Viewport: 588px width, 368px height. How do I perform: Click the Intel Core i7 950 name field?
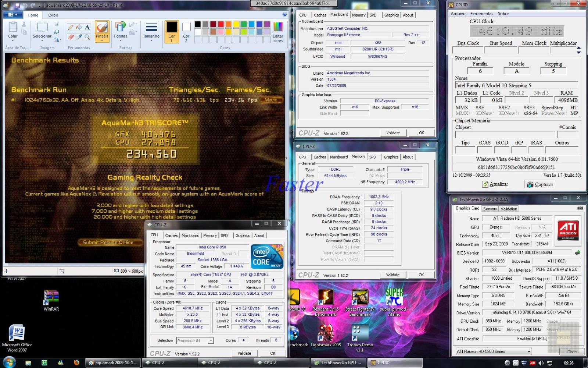pos(212,247)
